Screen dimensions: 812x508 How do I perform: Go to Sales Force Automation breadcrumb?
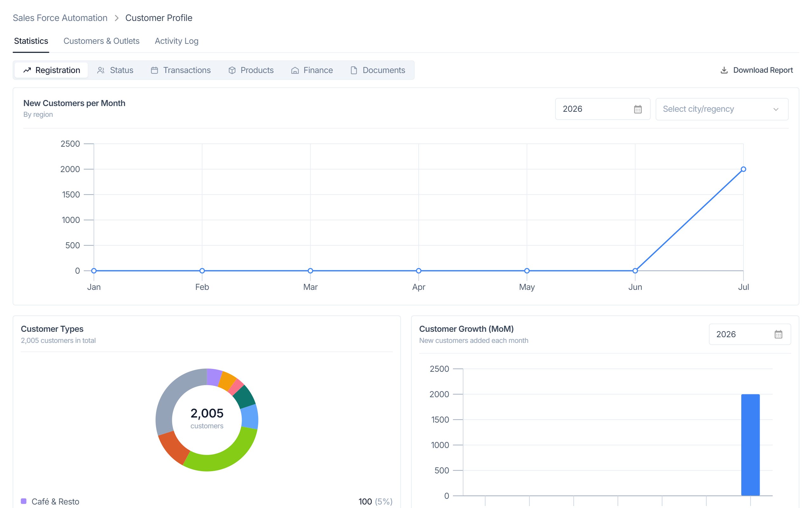[x=60, y=18]
